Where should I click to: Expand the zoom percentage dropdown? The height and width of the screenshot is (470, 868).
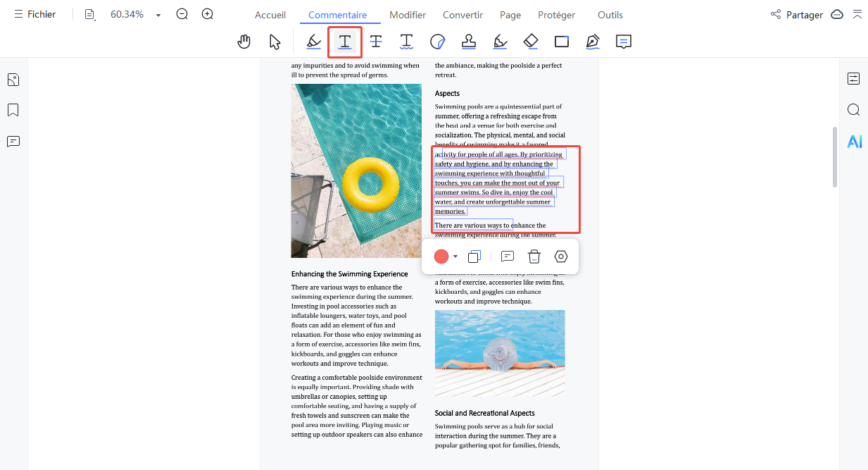(158, 15)
